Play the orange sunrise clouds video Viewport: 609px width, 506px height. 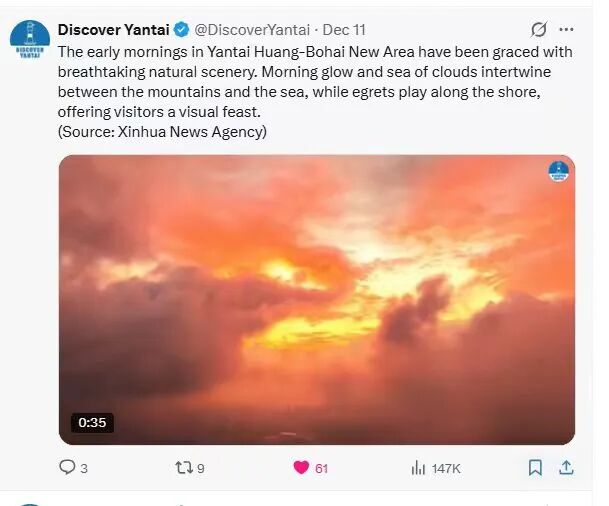point(316,300)
